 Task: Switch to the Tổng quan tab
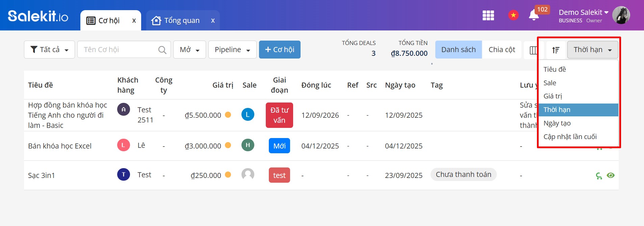[182, 21]
